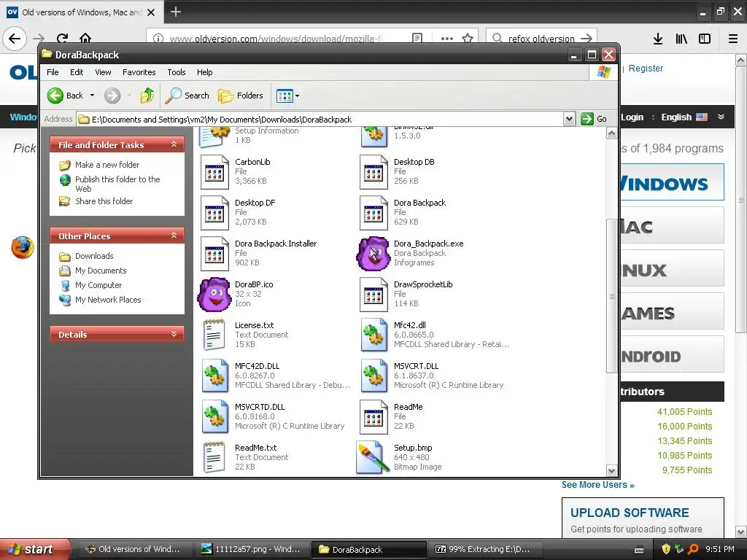Go to Downloads in Other Places
This screenshot has height=560, width=747.
coord(94,256)
